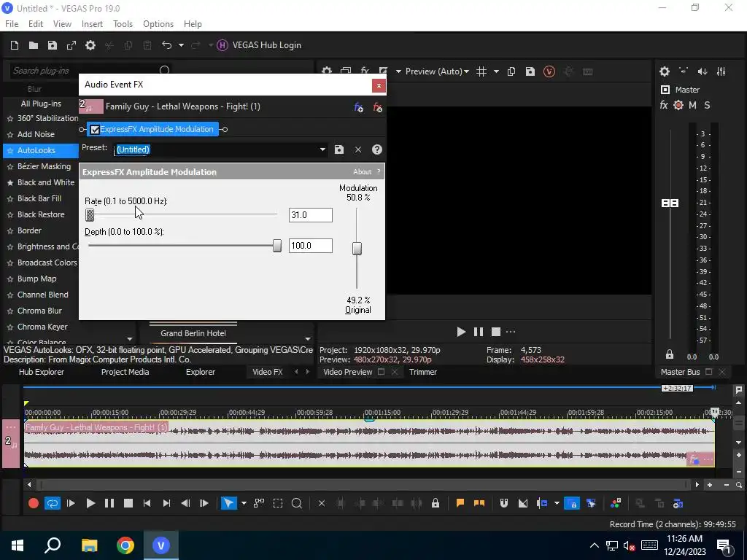This screenshot has height=560, width=747.
Task: Copy snapshot to clipboard in preview
Action: (511, 71)
